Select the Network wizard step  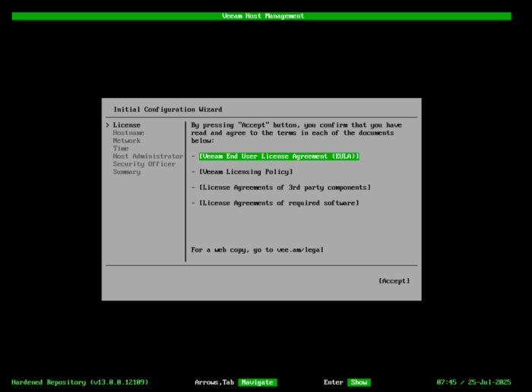(x=127, y=141)
